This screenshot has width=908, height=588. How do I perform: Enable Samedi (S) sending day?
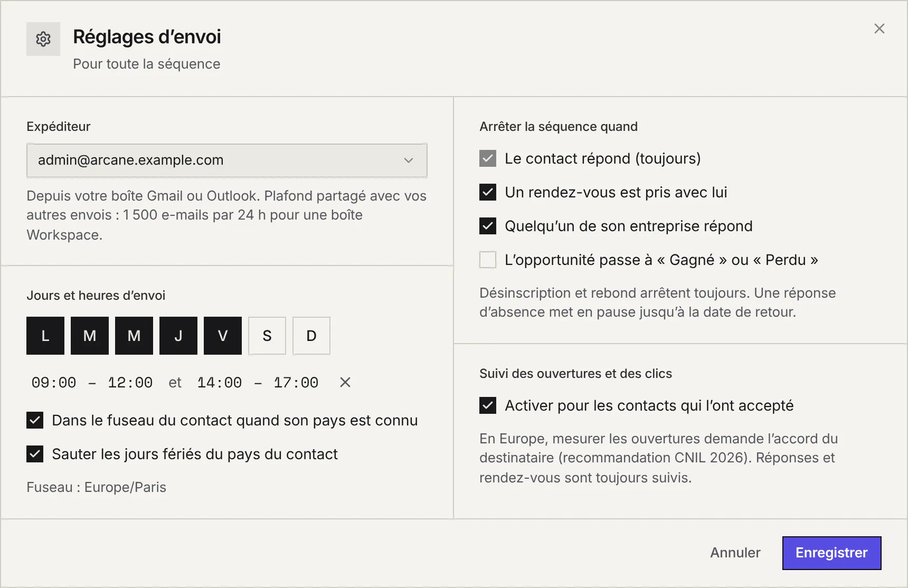click(267, 336)
